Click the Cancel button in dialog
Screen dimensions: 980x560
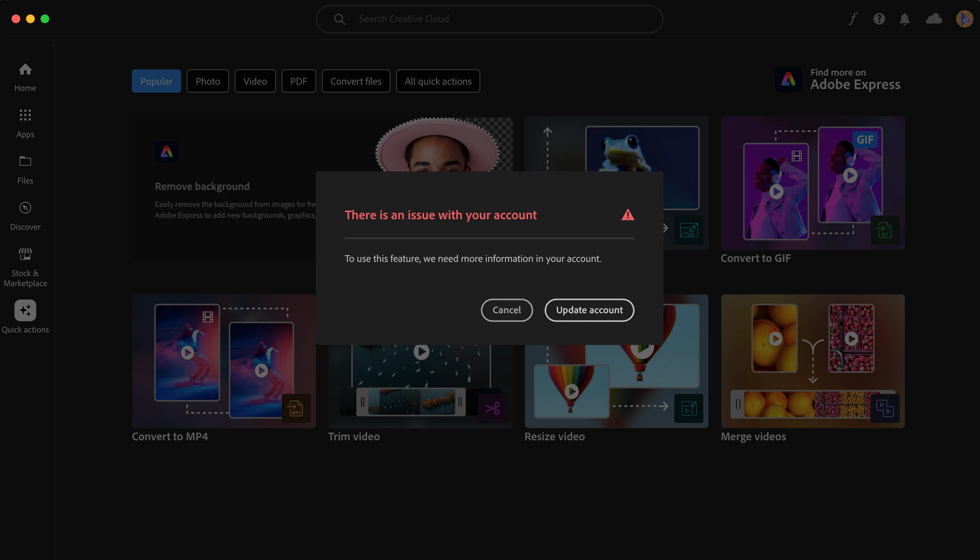tap(507, 310)
